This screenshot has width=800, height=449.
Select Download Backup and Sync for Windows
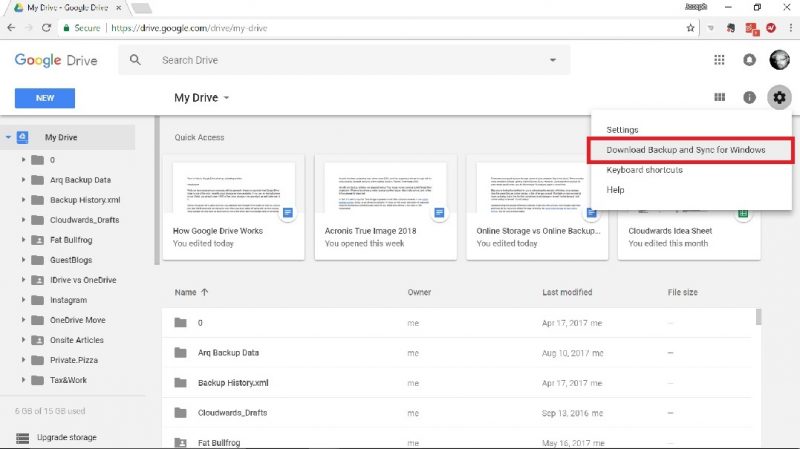point(691,150)
